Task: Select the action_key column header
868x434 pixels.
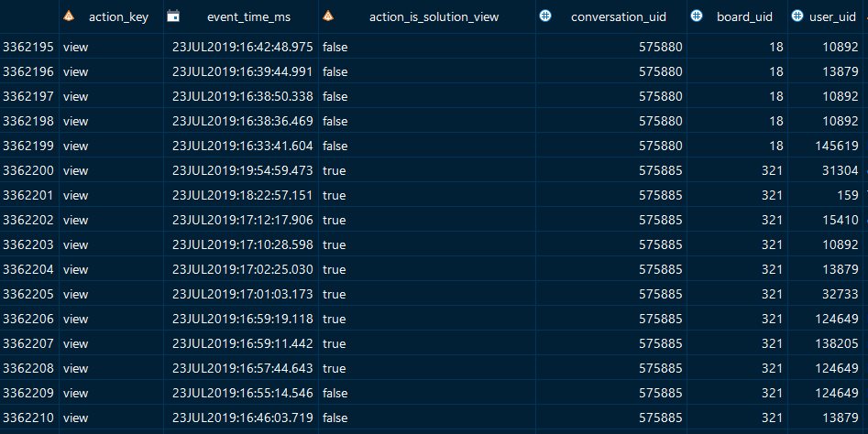Action: (118, 16)
